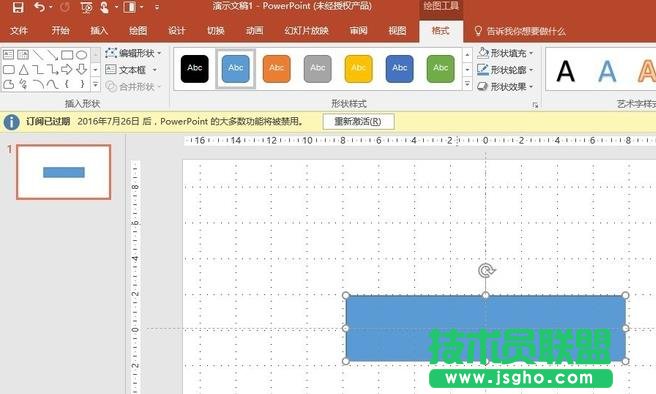The width and height of the screenshot is (656, 394).
Task: Select the straight line shape
Action: [x=38, y=54]
